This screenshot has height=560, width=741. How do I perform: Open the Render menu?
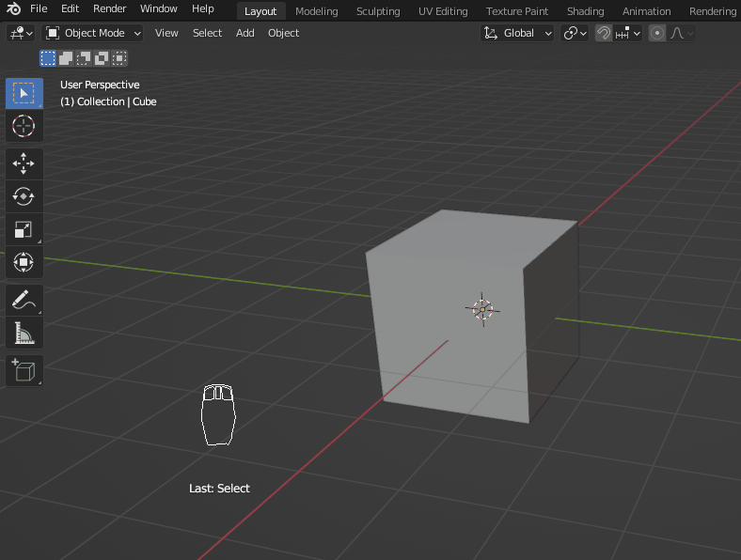109,8
